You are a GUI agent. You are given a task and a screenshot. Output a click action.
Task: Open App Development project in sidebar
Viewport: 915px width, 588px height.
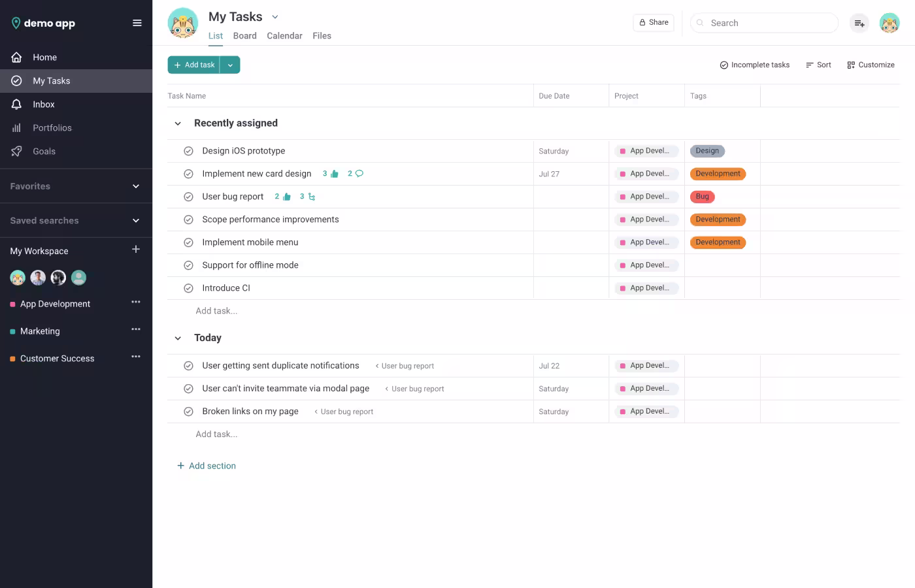tap(56, 304)
